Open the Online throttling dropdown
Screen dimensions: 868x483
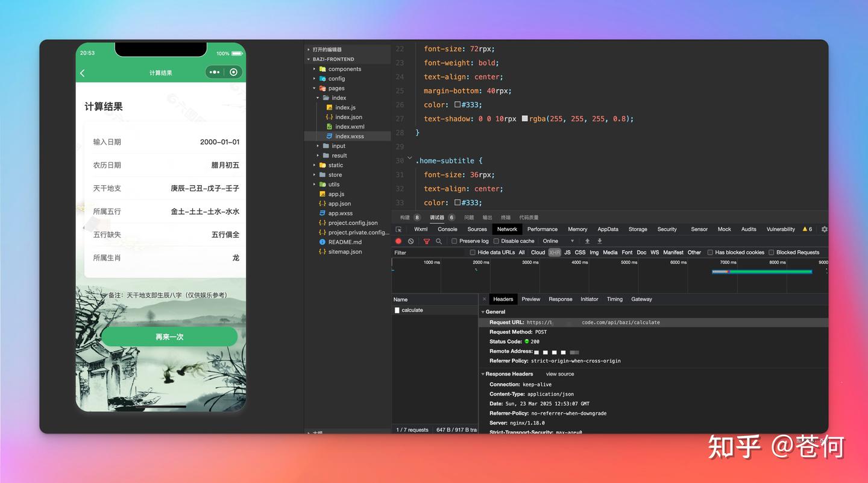pos(559,241)
